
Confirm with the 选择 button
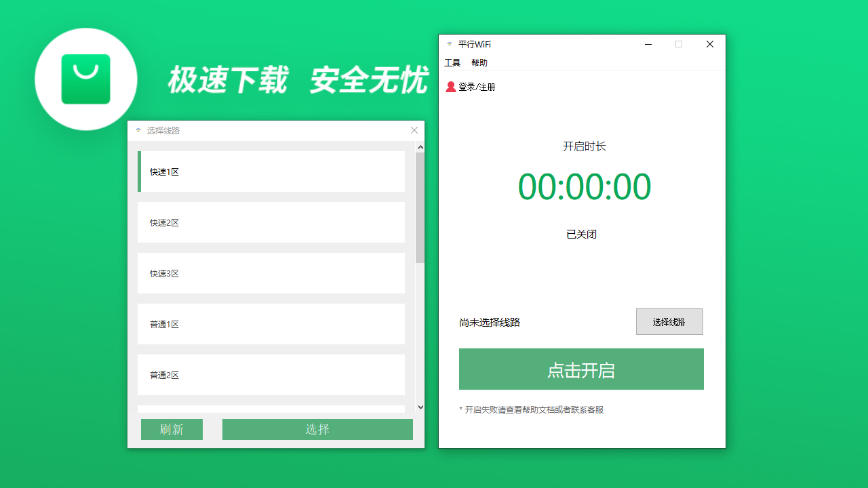click(x=317, y=429)
